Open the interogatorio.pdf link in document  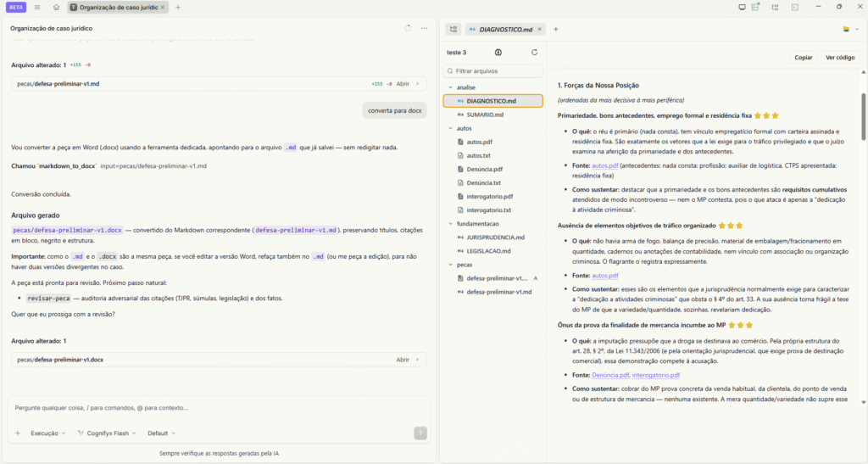(656, 375)
